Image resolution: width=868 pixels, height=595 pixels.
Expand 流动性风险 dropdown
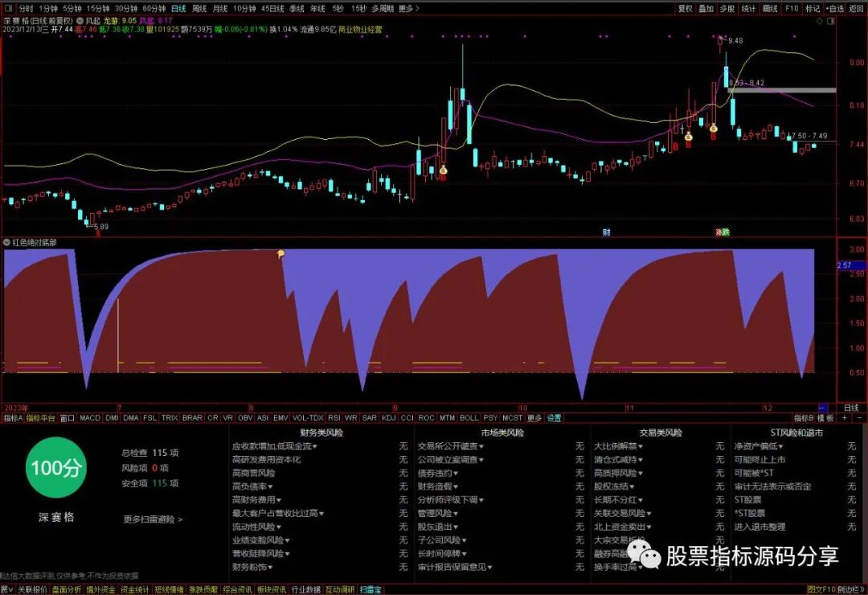tap(257, 527)
